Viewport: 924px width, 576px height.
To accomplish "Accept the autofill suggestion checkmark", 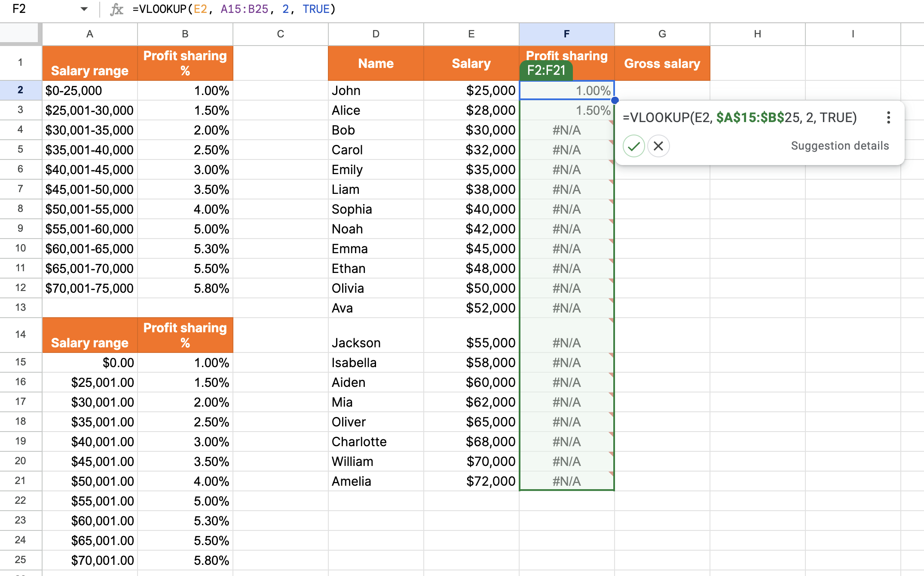I will point(633,146).
